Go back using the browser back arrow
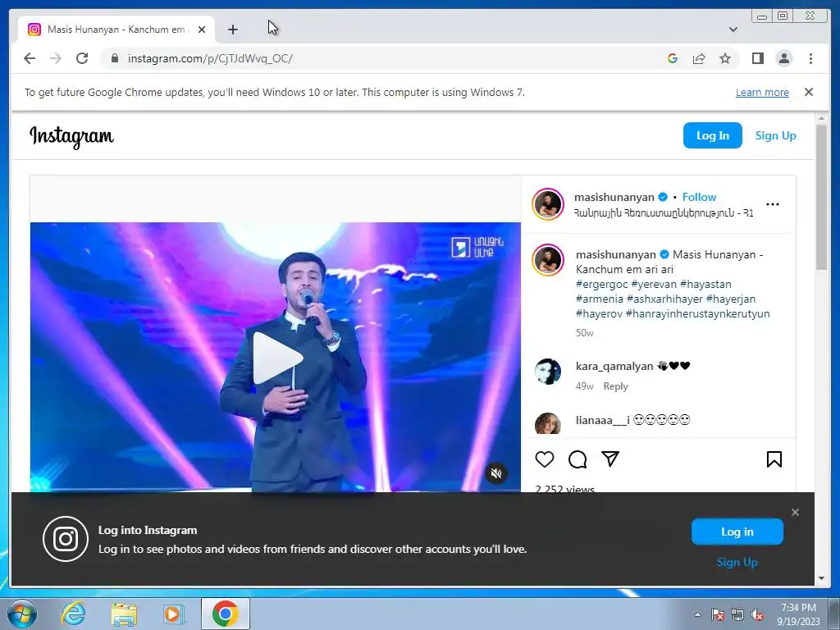The height and width of the screenshot is (630, 840). click(30, 58)
